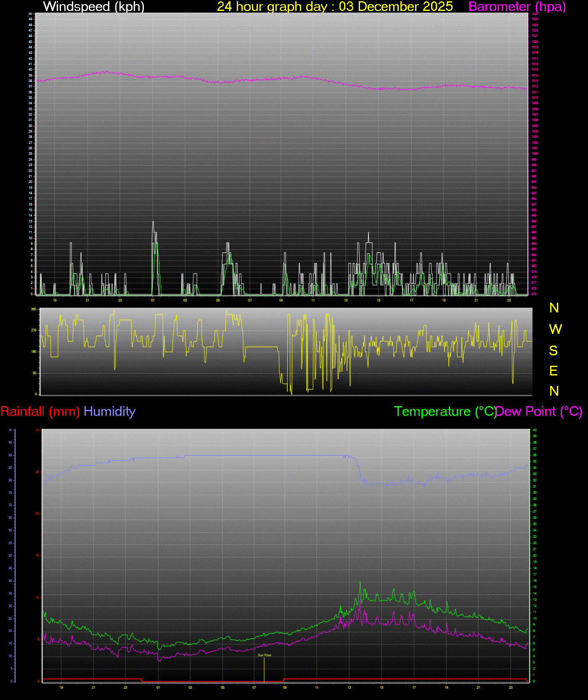Click the magenta 'Dew Point (°C)' legend label
This screenshot has height=700, width=588.
tap(539, 411)
